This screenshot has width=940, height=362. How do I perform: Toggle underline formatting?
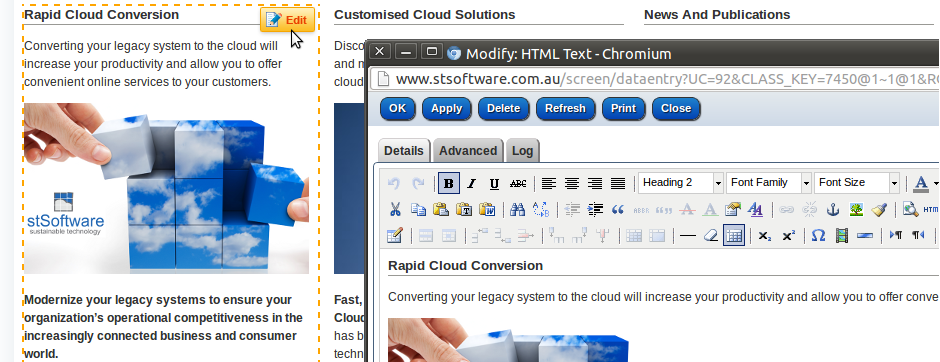pyautogui.click(x=494, y=183)
